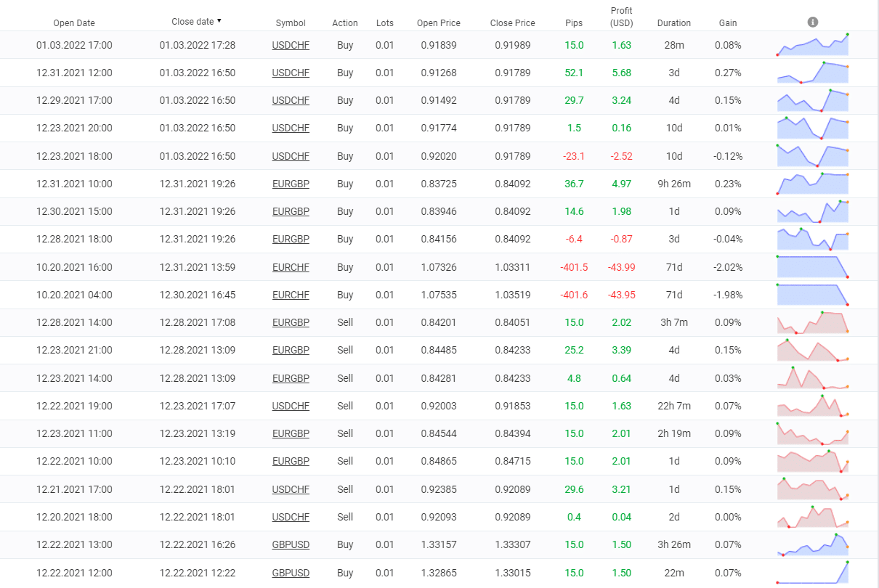Click the info icon in the chart column header
Viewport: 879px width, 588px height.
click(x=813, y=23)
